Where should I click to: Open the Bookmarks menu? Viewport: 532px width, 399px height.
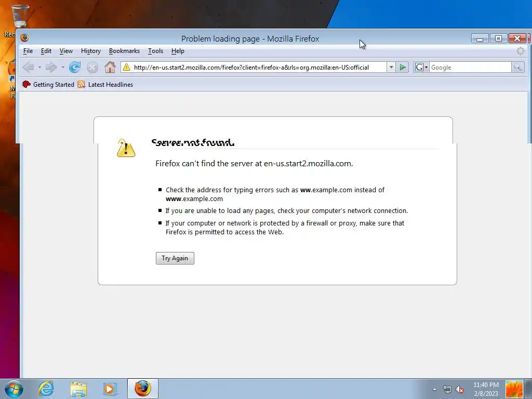click(x=124, y=51)
